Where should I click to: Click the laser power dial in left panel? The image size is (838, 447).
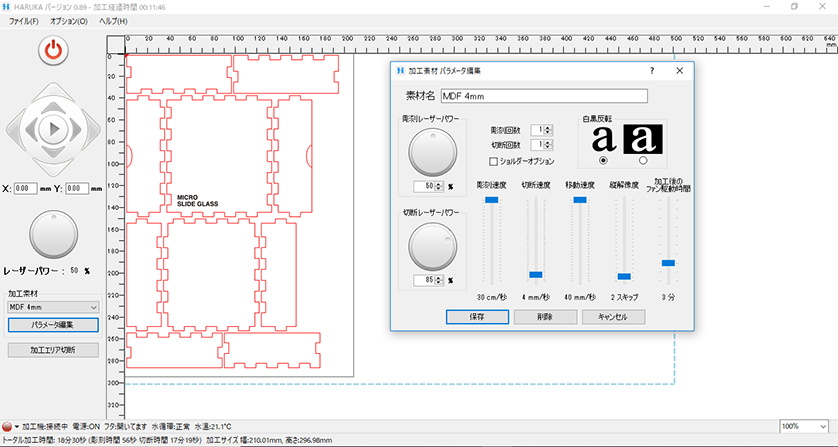(52, 233)
